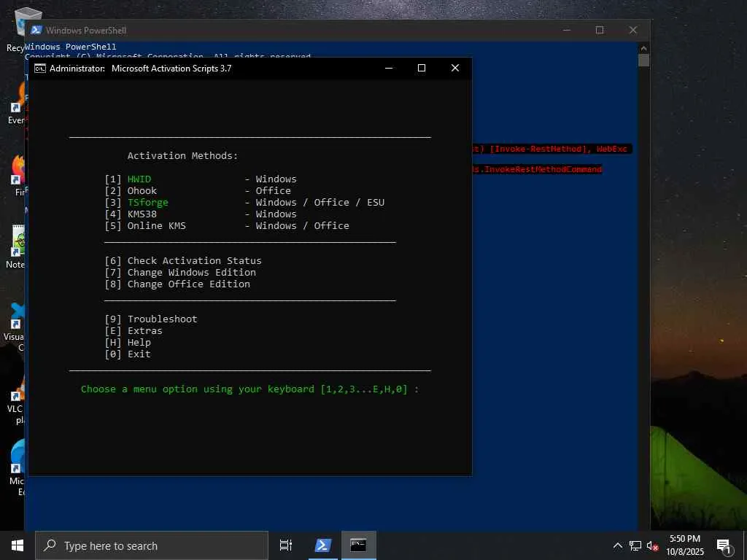Click the Online KMS option text
The width and height of the screenshot is (747, 560).
pos(156,226)
